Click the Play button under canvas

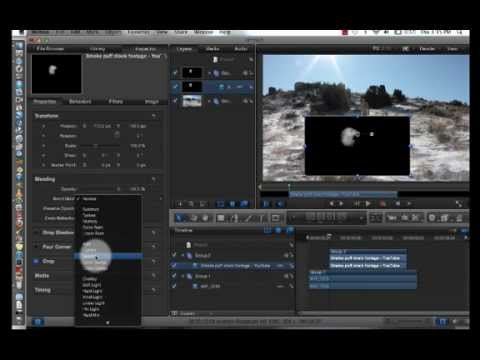point(368,203)
